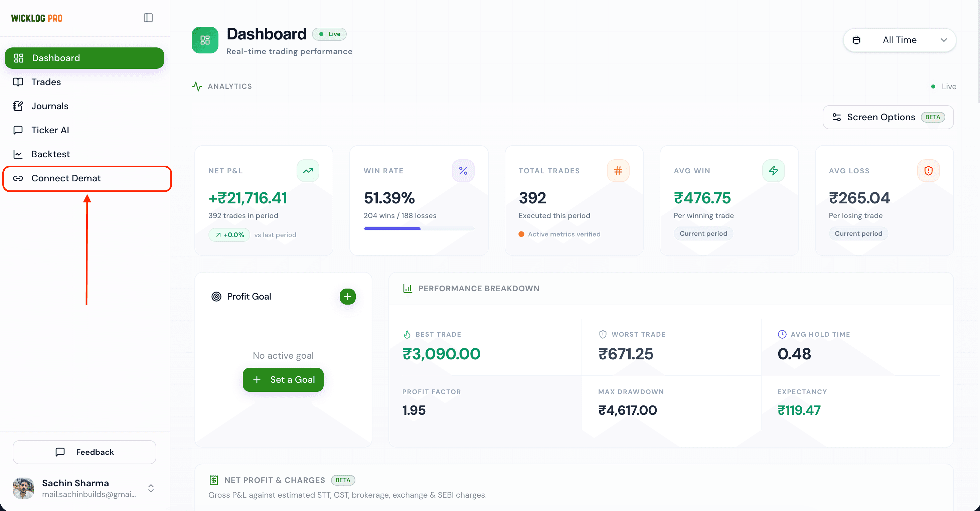Click the Profit Factor value 1.95
980x511 pixels.
click(x=414, y=410)
